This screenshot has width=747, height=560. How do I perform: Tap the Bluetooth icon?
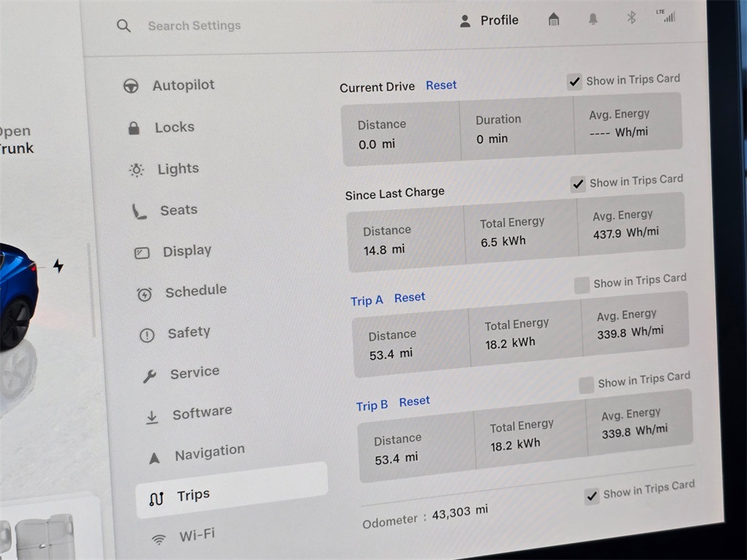(632, 17)
